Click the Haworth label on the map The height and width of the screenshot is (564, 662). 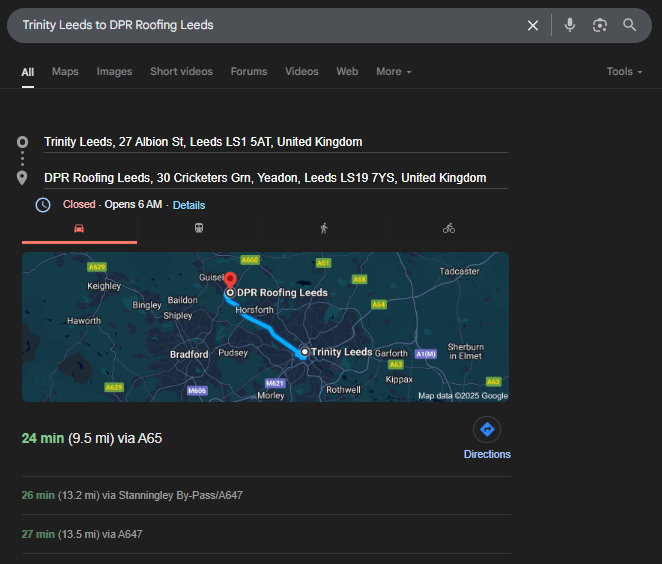point(84,321)
